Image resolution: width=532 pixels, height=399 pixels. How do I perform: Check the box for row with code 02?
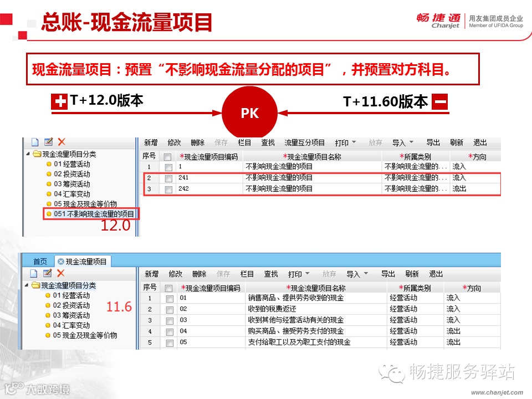click(x=170, y=310)
